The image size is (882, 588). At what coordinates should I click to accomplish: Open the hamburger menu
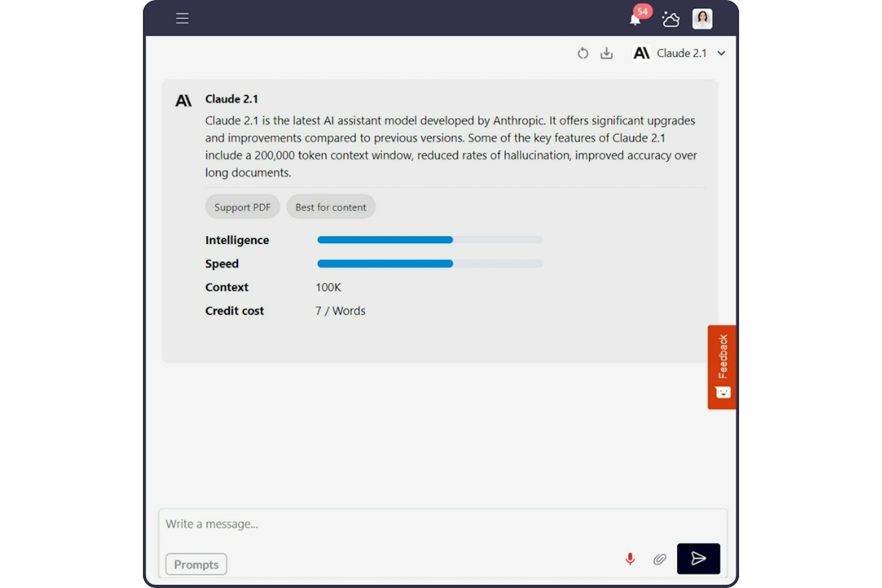pos(181,18)
